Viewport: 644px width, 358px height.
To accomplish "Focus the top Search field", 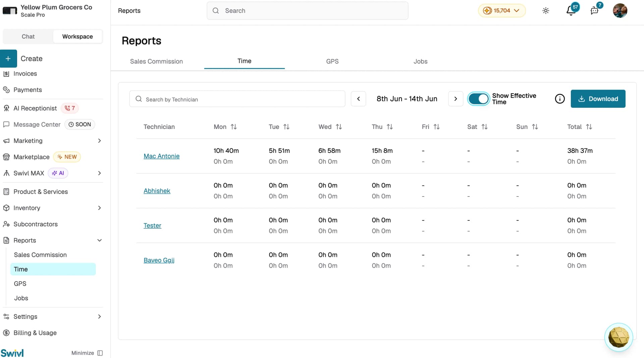I will pos(308,11).
